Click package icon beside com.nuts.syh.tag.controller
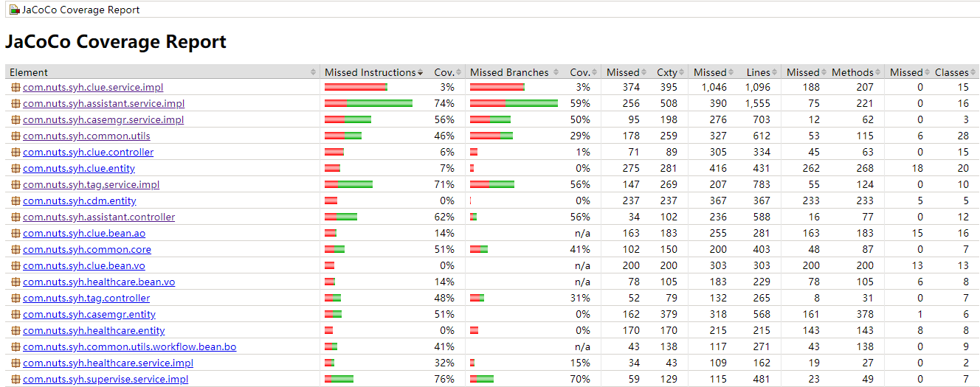 [x=15, y=299]
